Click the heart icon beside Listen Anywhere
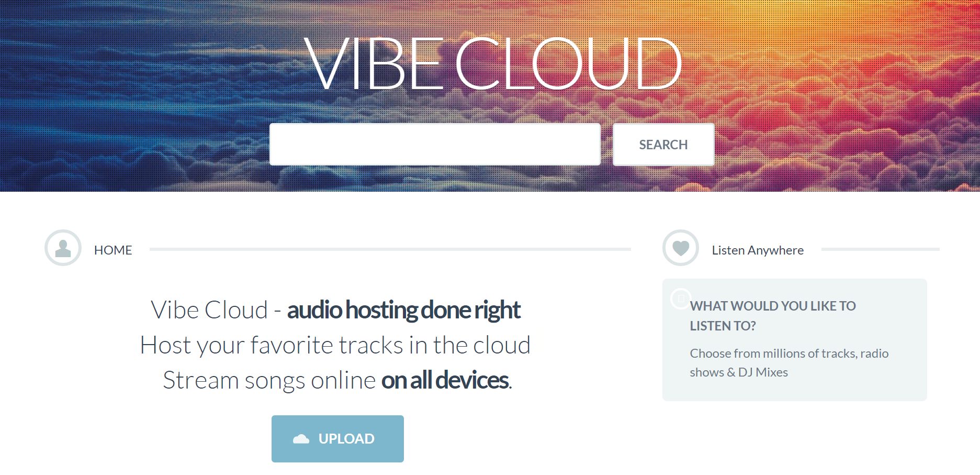980x475 pixels. click(681, 248)
